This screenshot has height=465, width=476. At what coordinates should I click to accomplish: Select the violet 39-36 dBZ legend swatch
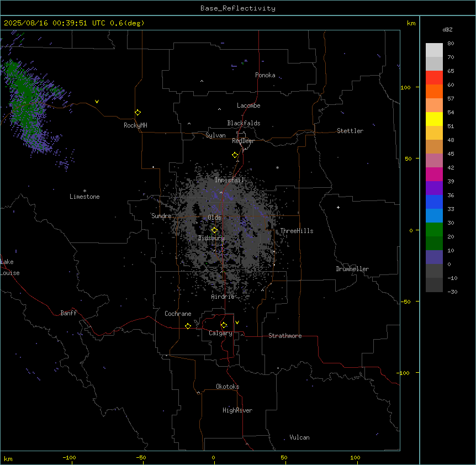(434, 188)
